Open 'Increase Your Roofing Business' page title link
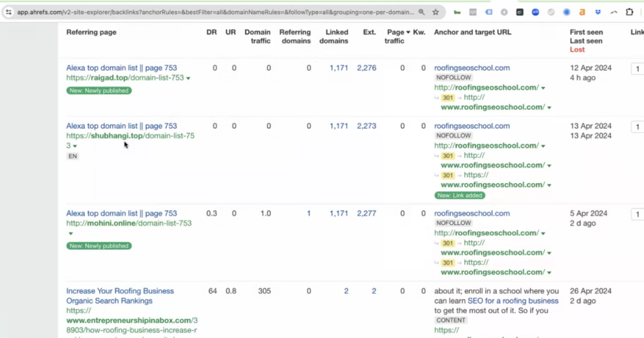The height and width of the screenshot is (338, 644). [x=120, y=296]
